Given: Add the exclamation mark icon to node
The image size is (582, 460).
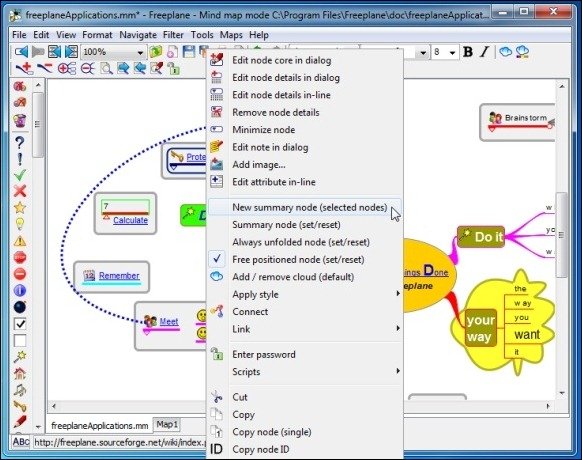Looking at the screenshot, I should click(20, 159).
